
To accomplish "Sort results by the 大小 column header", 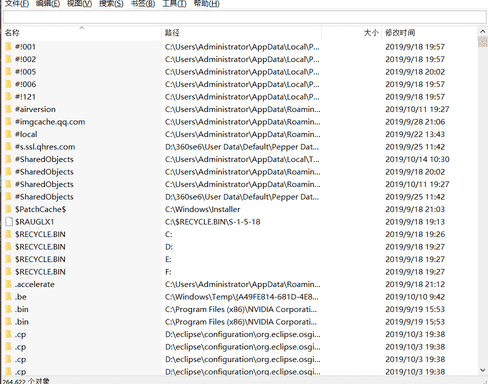I will tap(352, 33).
